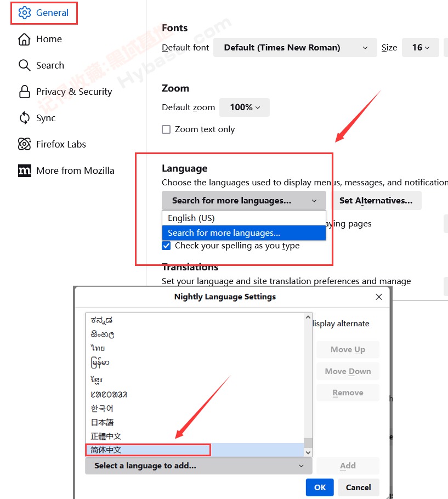Click the Remove button in dialog
448x499 pixels.
tap(348, 393)
